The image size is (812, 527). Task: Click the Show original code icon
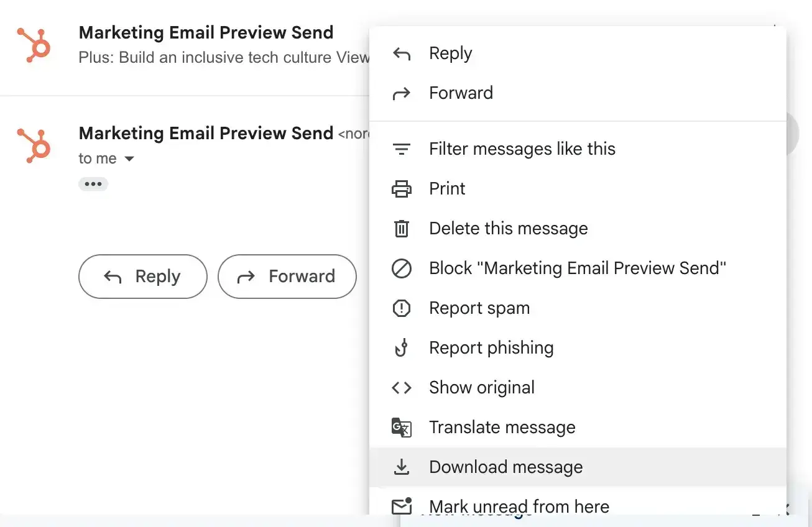402,387
